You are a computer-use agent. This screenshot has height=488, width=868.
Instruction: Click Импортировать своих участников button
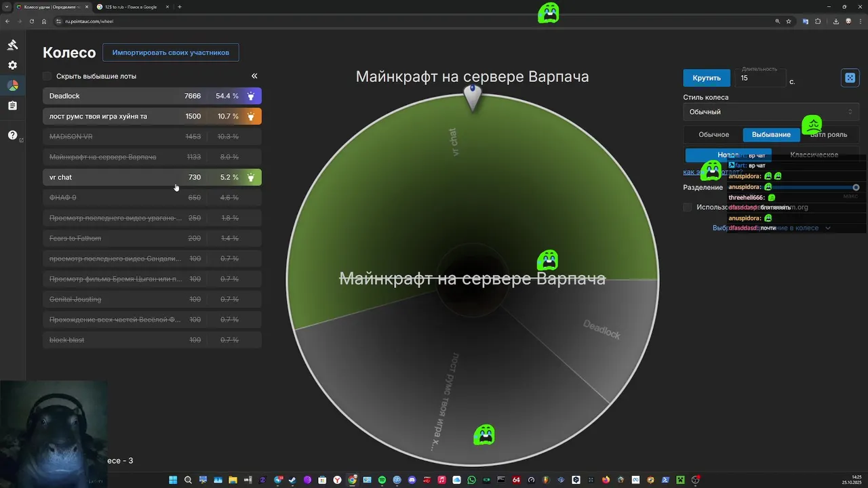point(171,52)
